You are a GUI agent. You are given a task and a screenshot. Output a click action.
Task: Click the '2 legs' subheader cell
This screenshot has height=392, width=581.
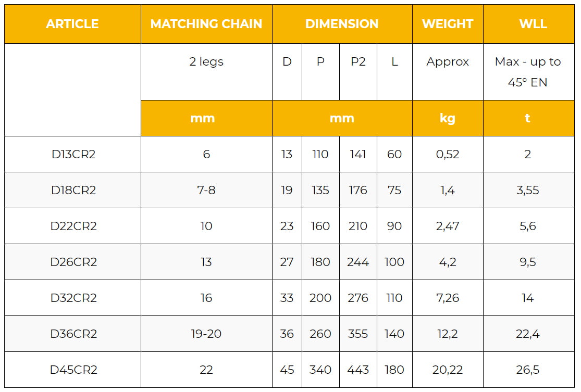206,61
